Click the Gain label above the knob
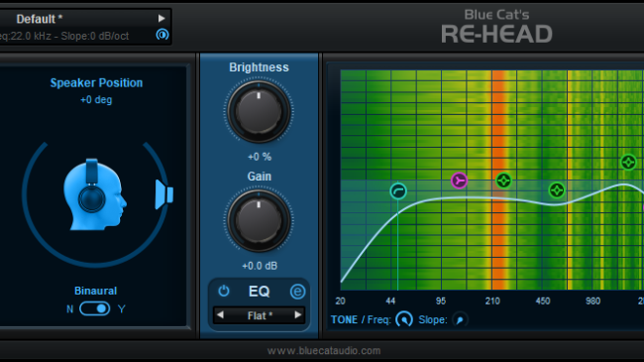The width and height of the screenshot is (644, 362). pyautogui.click(x=260, y=177)
